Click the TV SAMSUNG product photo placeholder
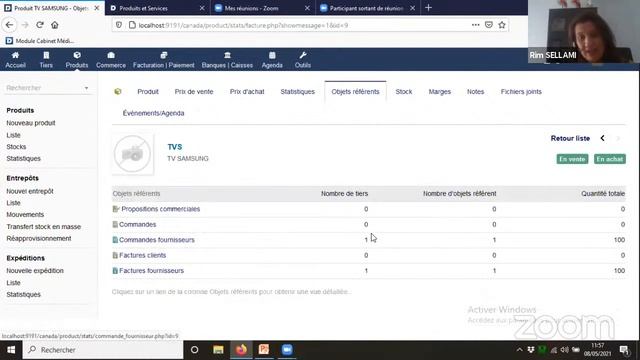The image size is (640, 360). [x=133, y=154]
